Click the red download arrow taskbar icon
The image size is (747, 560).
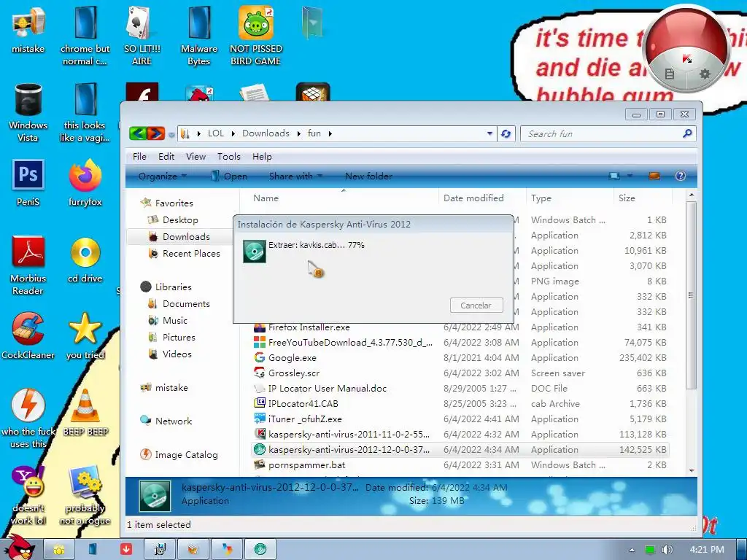(x=126, y=550)
